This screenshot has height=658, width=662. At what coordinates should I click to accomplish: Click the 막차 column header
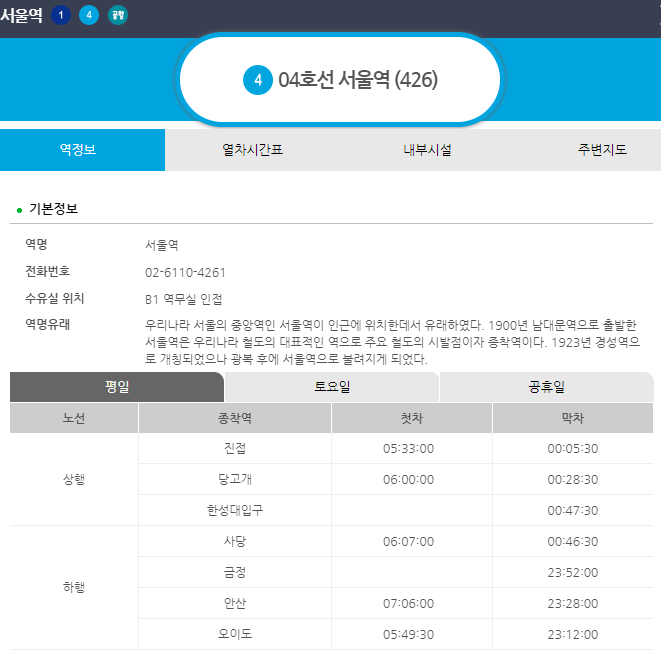tap(572, 418)
